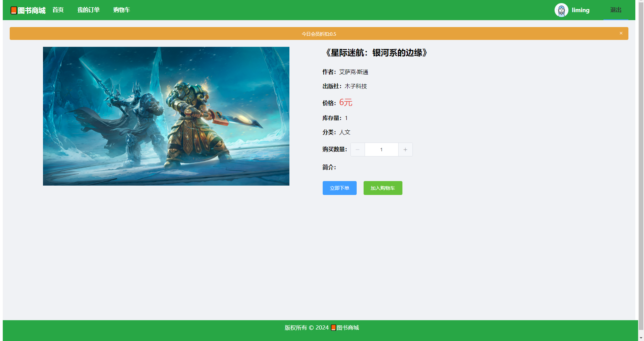The height and width of the screenshot is (341, 644).
Task: Click the 库存量 value 1
Action: click(346, 118)
